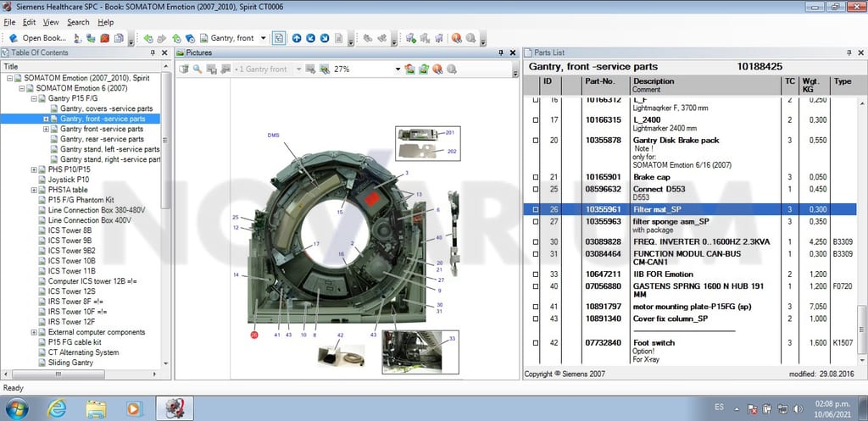Click the copy documents icon beside the red book
868x421 pixels.
[119, 38]
